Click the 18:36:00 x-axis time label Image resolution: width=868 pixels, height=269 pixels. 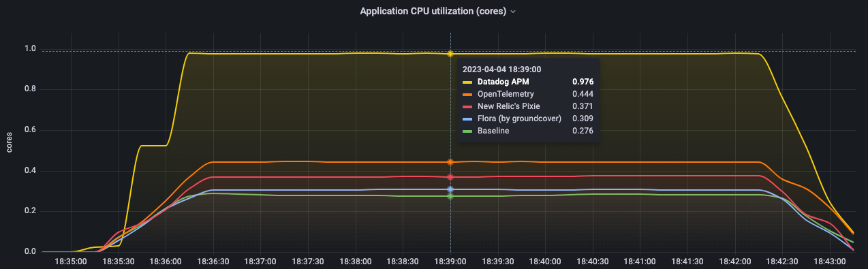click(166, 262)
